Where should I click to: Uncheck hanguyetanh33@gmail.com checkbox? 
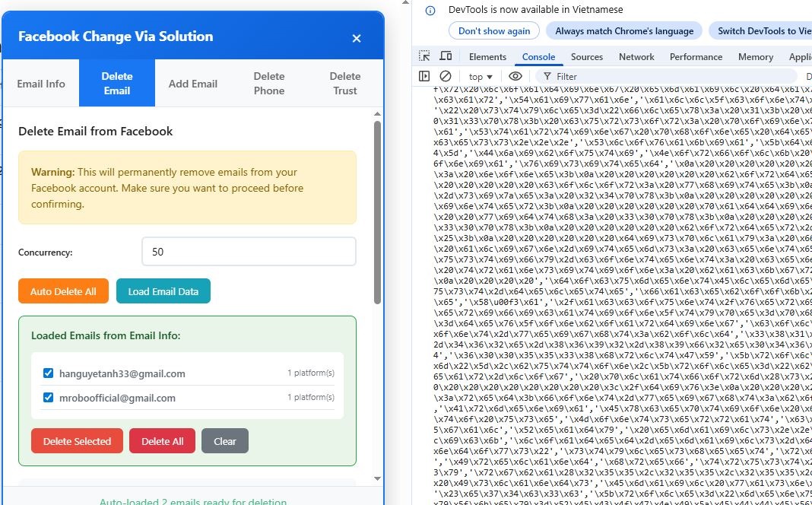coord(49,373)
